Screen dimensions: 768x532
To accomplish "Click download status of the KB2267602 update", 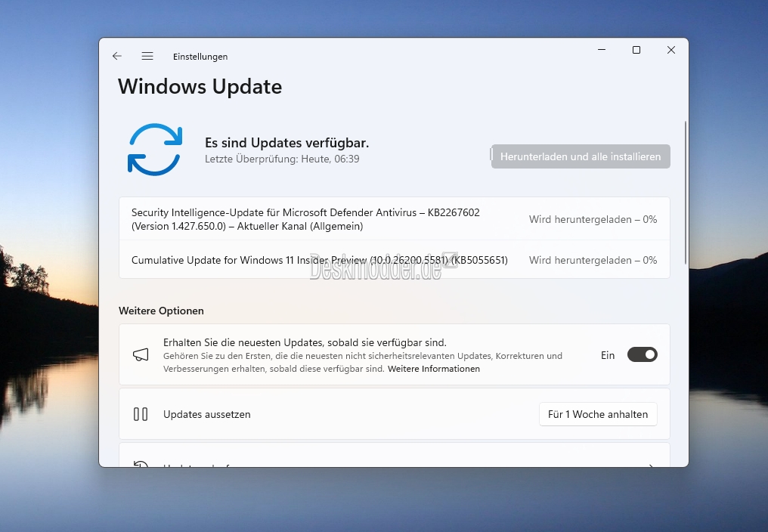I will point(593,219).
